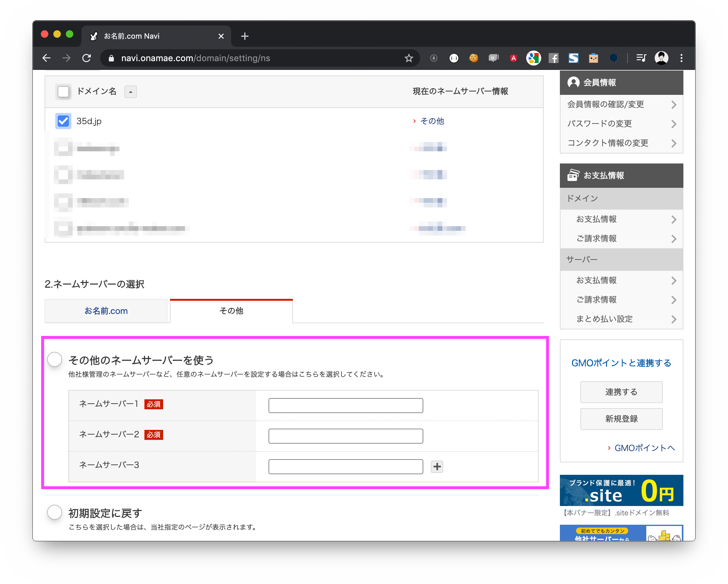Open コンタクト情報の変更 sidebar entry

pos(621,143)
